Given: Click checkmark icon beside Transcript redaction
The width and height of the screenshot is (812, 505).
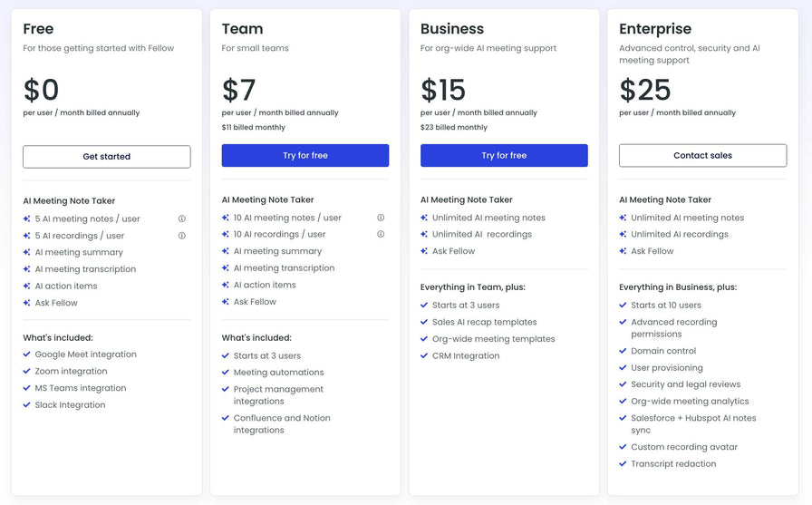Looking at the screenshot, I should point(623,464).
